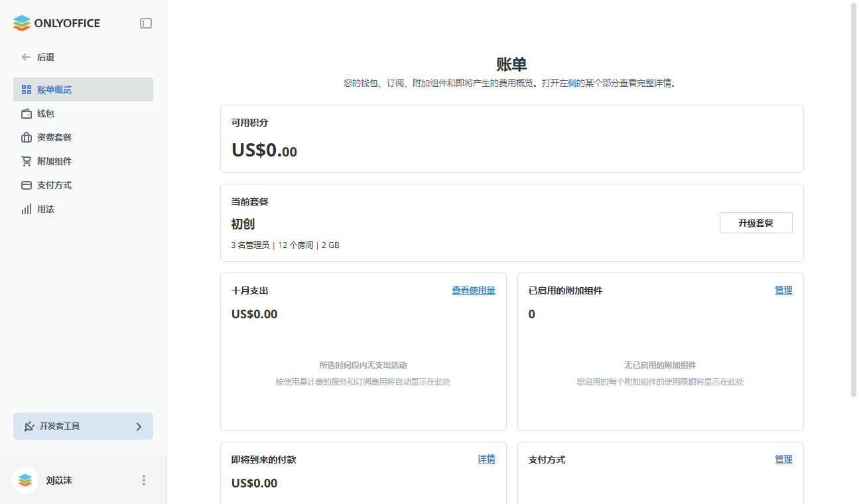The image size is (859, 504).
Task: Click the text '3 名管理员'
Action: pos(250,245)
